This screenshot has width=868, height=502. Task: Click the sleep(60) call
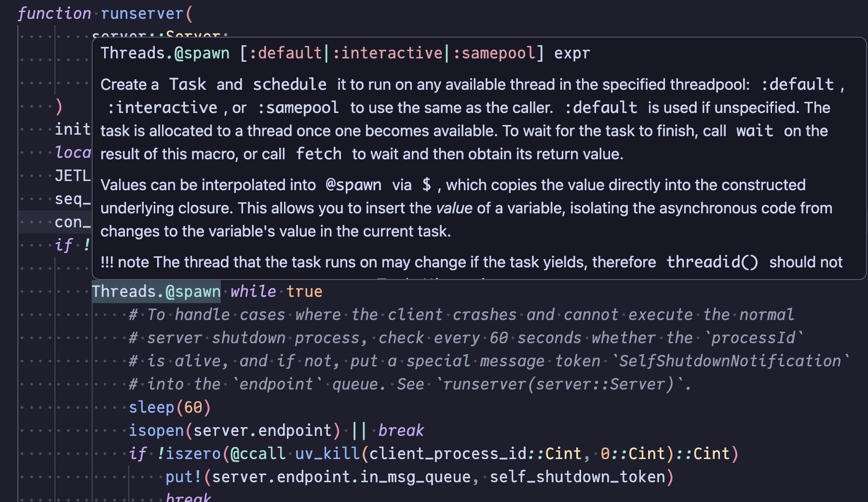pos(170,407)
